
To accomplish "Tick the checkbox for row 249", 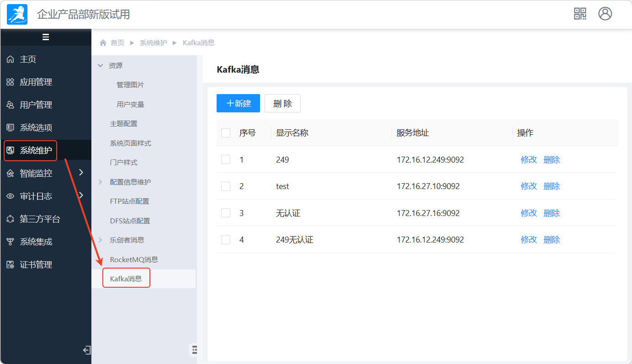I will [x=226, y=159].
